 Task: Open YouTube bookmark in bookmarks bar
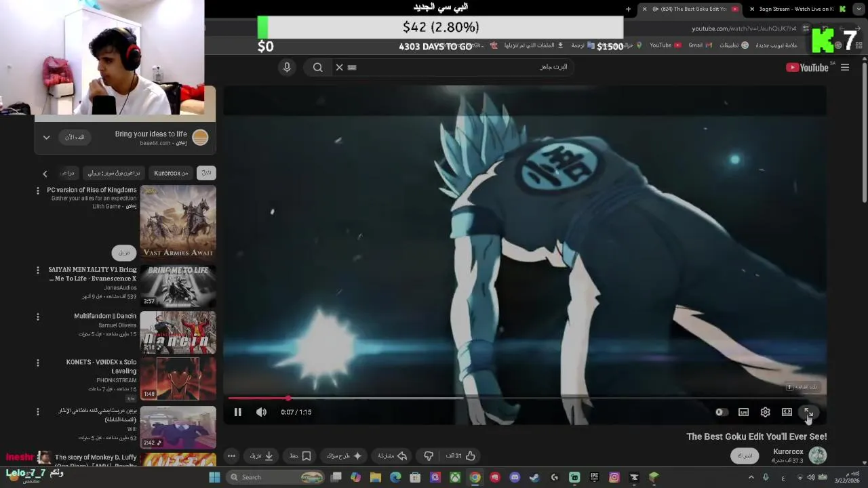pos(665,45)
